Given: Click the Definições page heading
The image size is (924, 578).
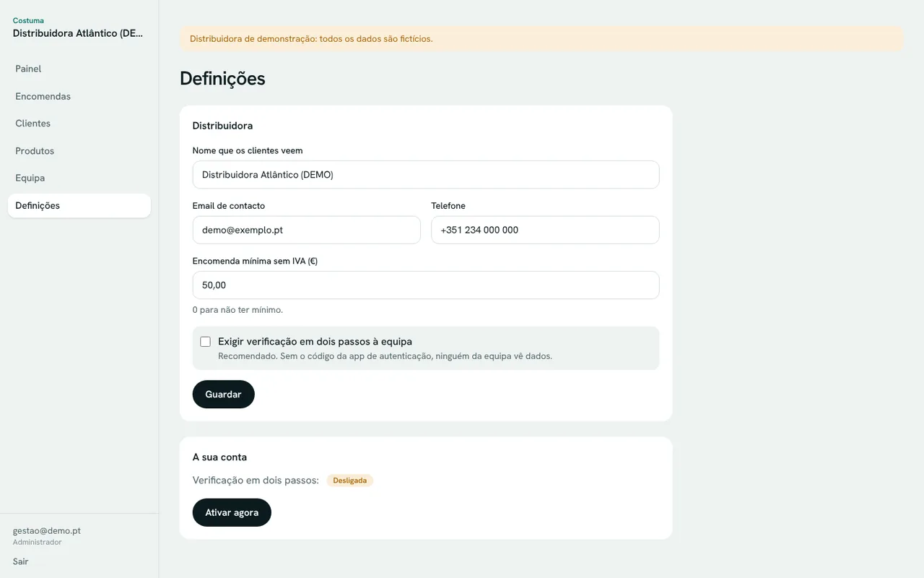Looking at the screenshot, I should (x=222, y=78).
